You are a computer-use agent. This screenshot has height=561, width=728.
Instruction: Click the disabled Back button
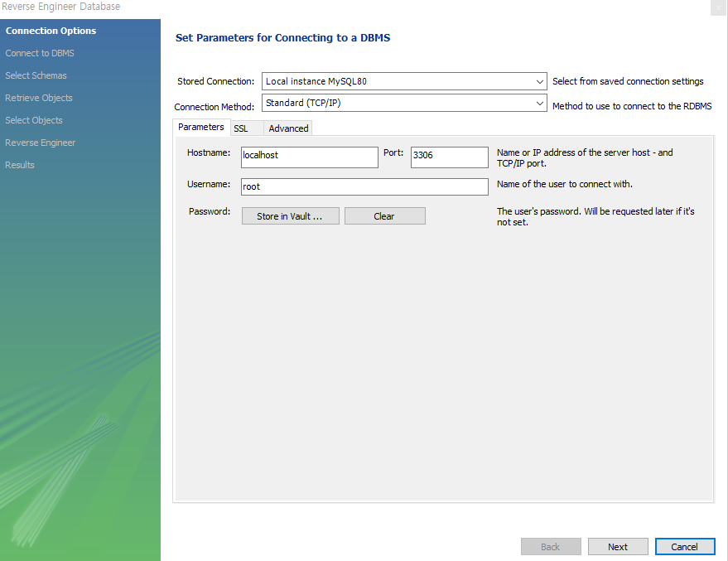pos(551,547)
